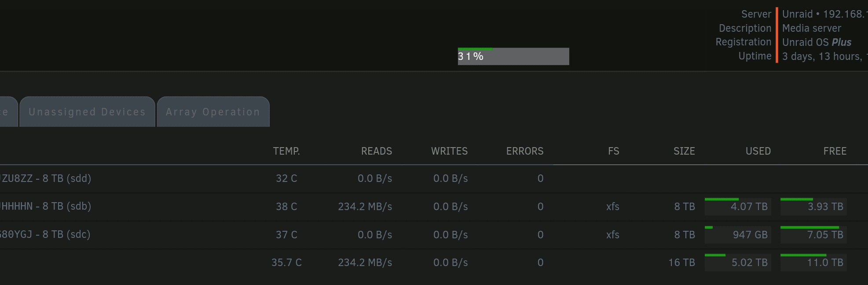Click the 7.05 TB free bar
868x285 pixels.
(x=813, y=234)
